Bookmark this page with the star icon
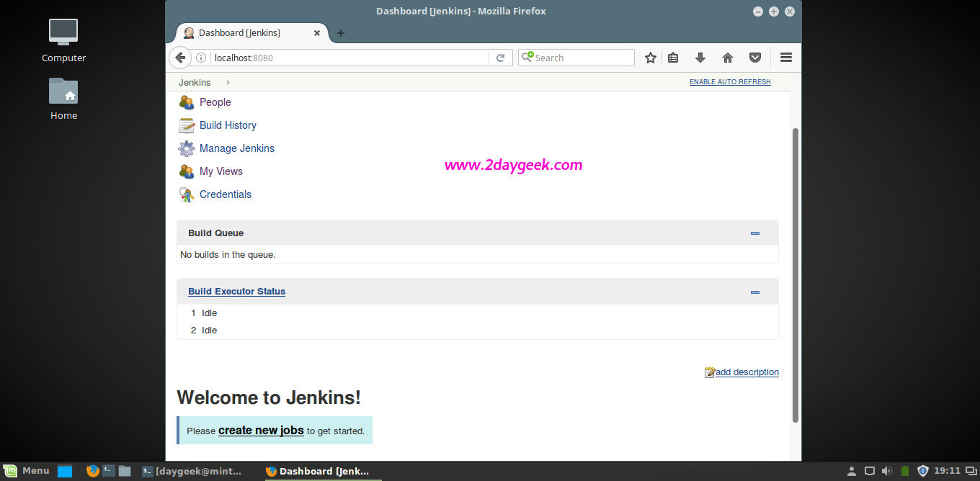The width and height of the screenshot is (980, 481). pyautogui.click(x=651, y=58)
